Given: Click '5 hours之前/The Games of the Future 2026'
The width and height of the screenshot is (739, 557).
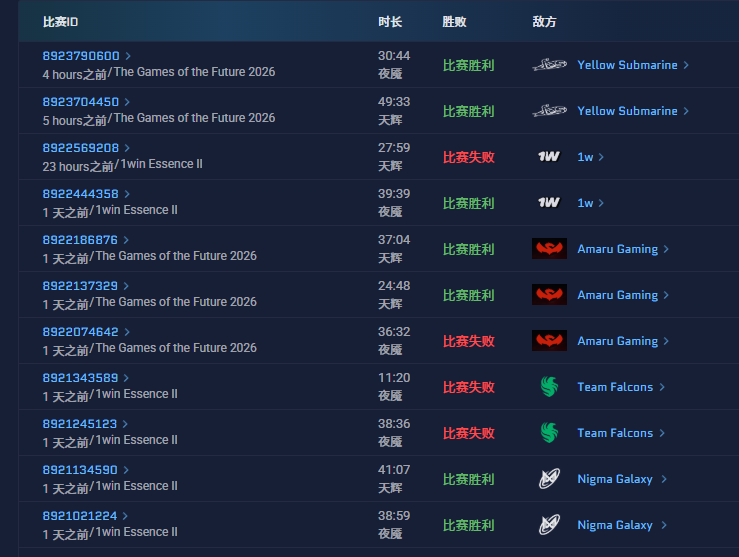Looking at the screenshot, I should [159, 119].
